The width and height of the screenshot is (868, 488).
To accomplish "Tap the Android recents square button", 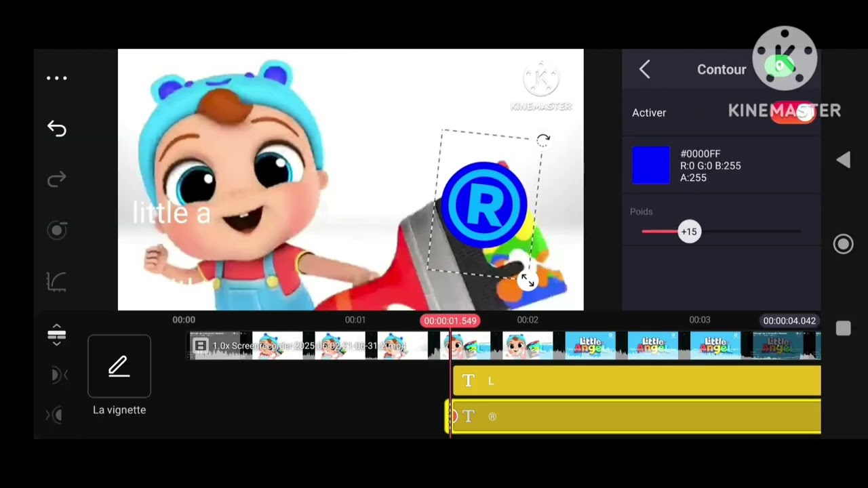I will click(x=844, y=329).
